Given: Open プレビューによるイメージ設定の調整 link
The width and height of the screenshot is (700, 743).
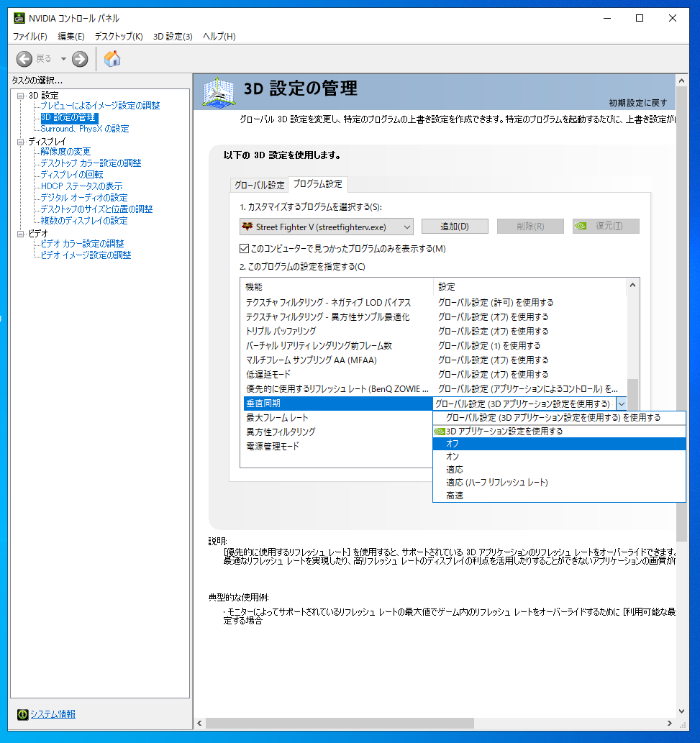Looking at the screenshot, I should click(100, 106).
